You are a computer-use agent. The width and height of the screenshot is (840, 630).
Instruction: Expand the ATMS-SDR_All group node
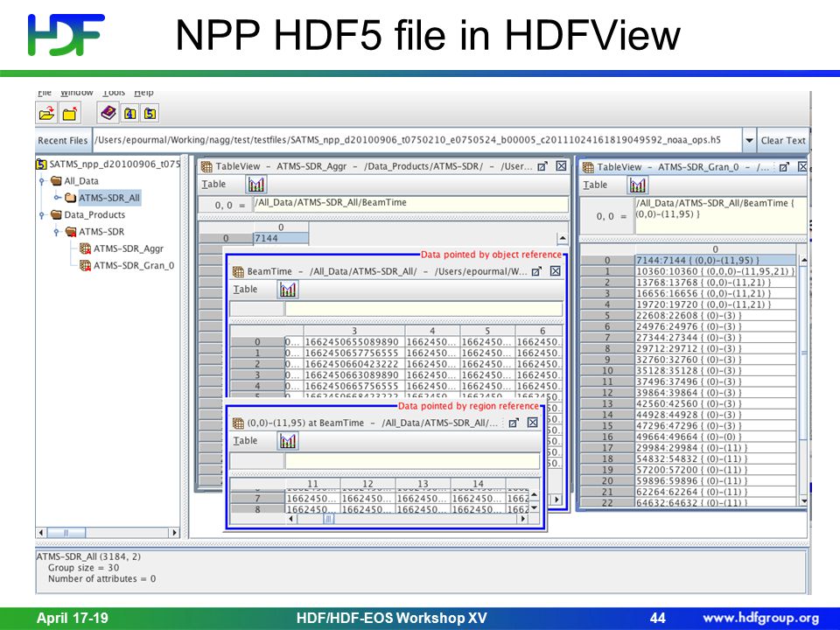click(x=58, y=198)
